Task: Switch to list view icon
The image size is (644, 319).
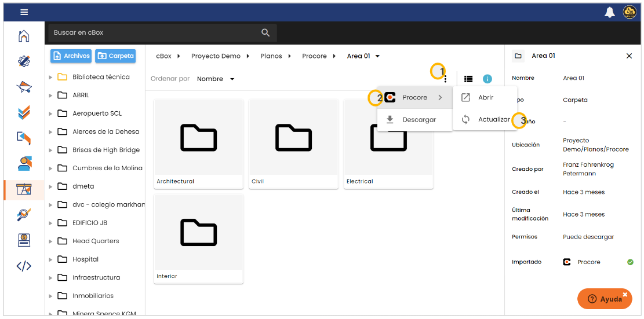Action: click(x=468, y=79)
